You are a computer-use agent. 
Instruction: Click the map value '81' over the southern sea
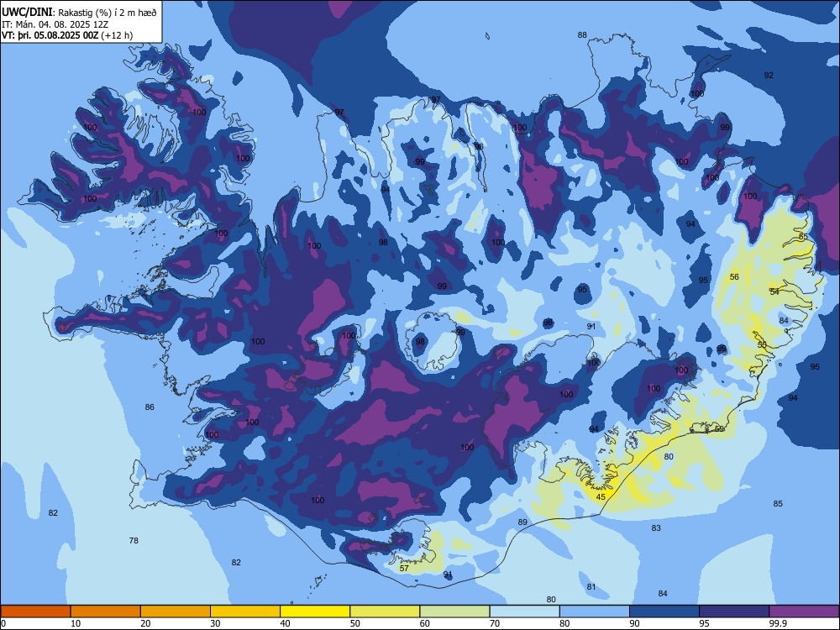(591, 586)
